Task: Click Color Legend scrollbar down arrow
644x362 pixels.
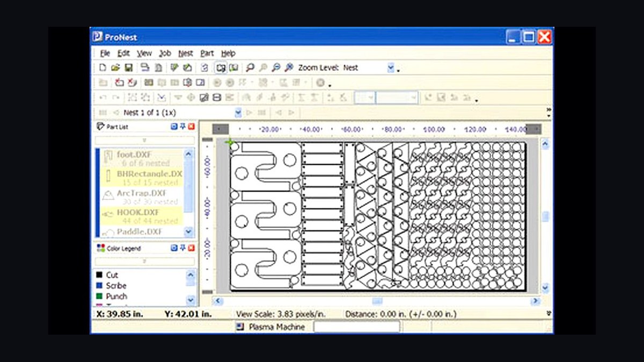Action: pos(191,300)
